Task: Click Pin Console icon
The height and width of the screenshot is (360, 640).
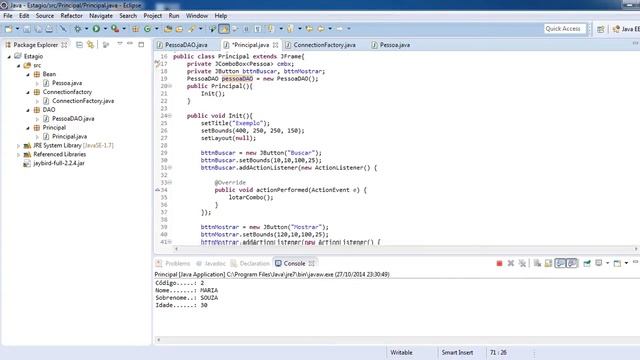Action: [587, 264]
